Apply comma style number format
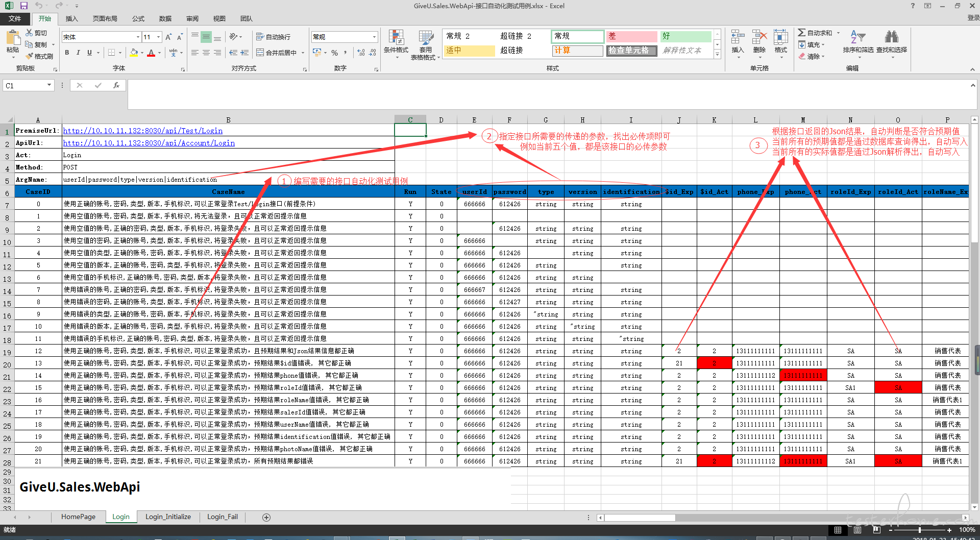Screen dimensions: 980x540 (346, 53)
